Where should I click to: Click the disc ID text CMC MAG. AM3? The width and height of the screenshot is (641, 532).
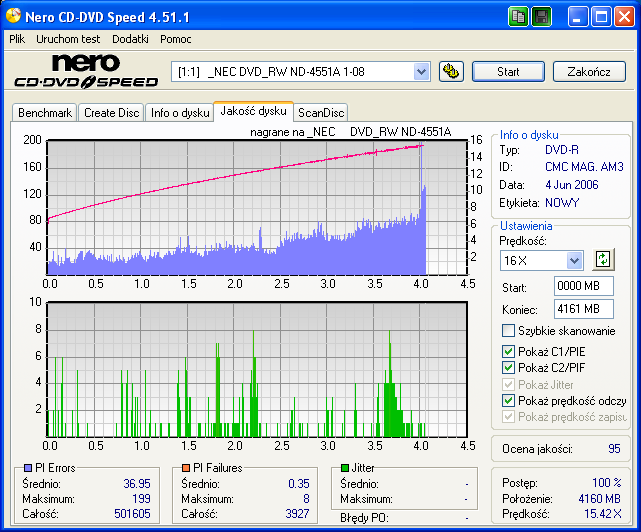pyautogui.click(x=584, y=167)
